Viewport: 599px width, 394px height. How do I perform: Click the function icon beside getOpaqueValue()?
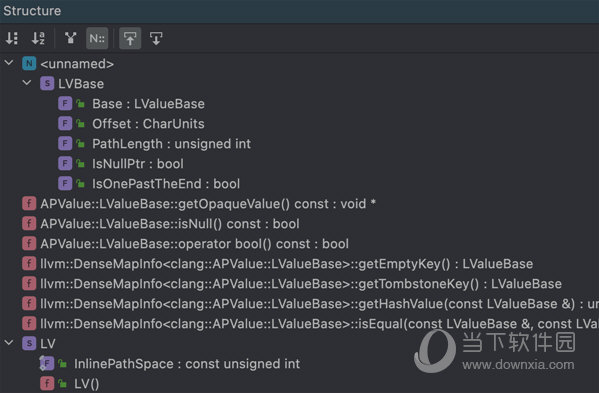(x=29, y=204)
